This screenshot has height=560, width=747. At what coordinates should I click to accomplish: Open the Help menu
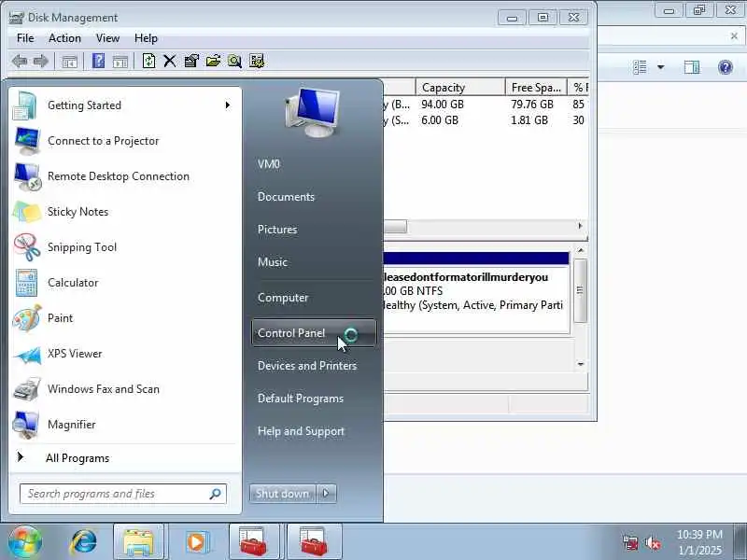tap(146, 38)
